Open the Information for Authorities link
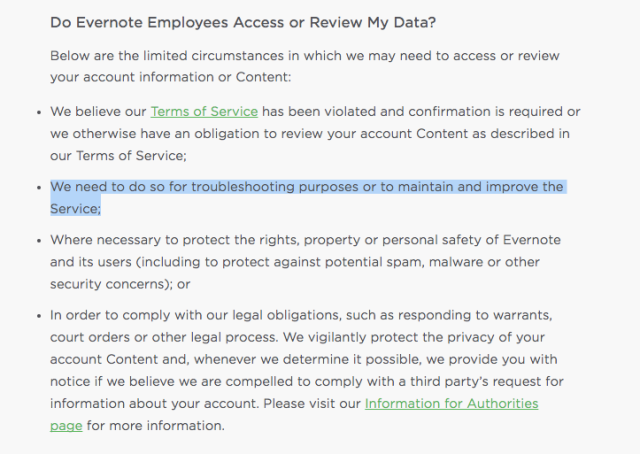 [451, 403]
